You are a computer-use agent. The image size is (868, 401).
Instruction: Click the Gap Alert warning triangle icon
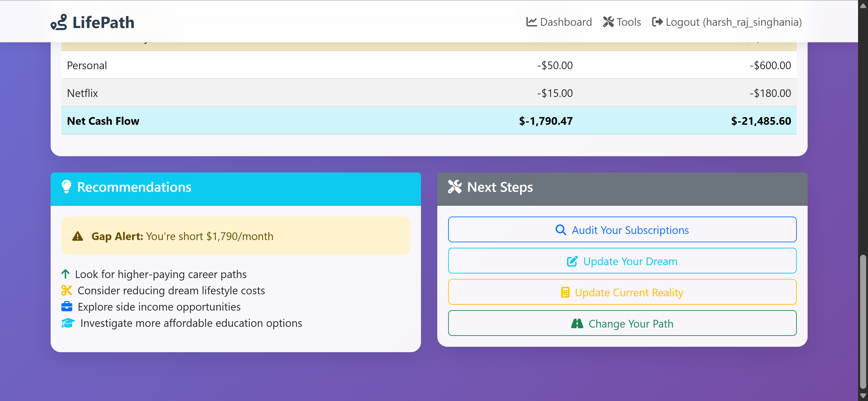point(78,236)
